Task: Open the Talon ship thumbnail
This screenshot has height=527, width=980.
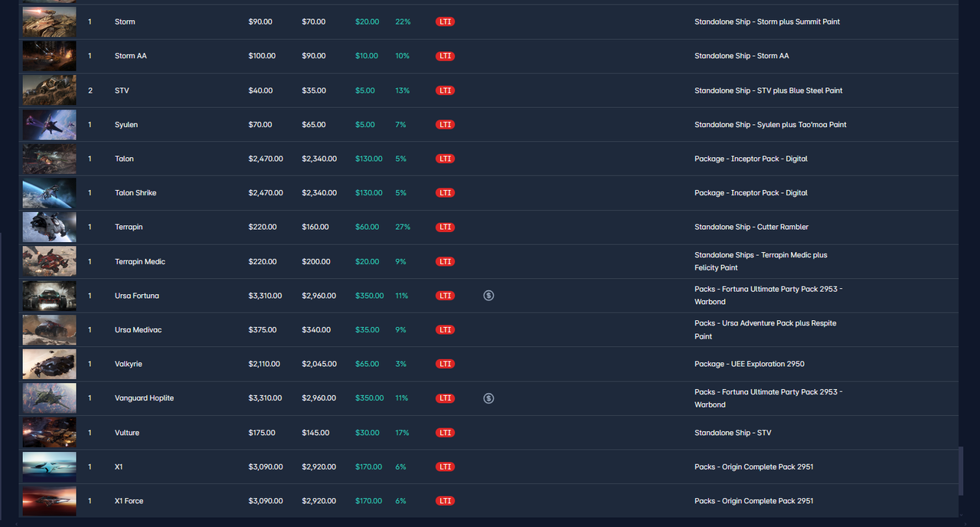Action: (x=49, y=159)
